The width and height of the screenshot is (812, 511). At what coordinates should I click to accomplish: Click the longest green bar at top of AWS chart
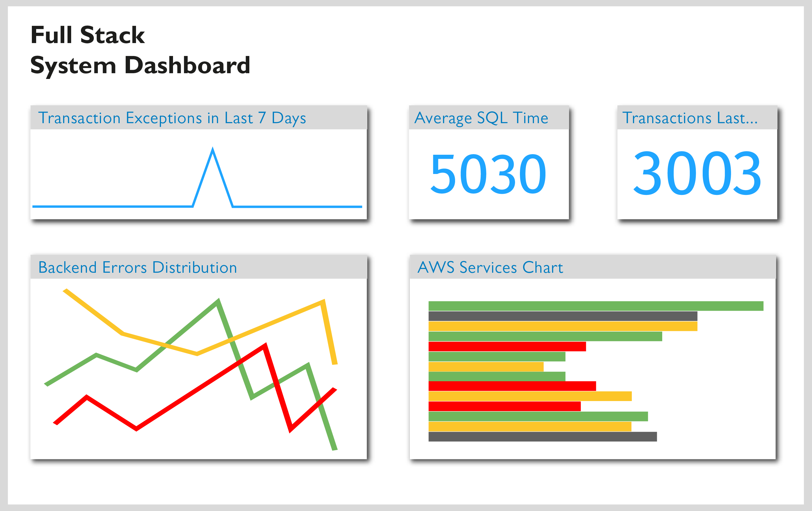[595, 306]
